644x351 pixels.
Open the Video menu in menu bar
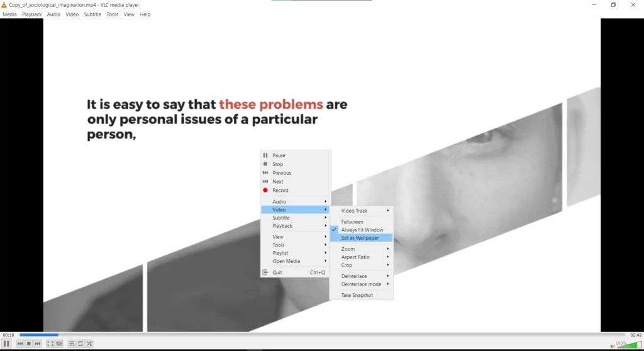point(72,14)
